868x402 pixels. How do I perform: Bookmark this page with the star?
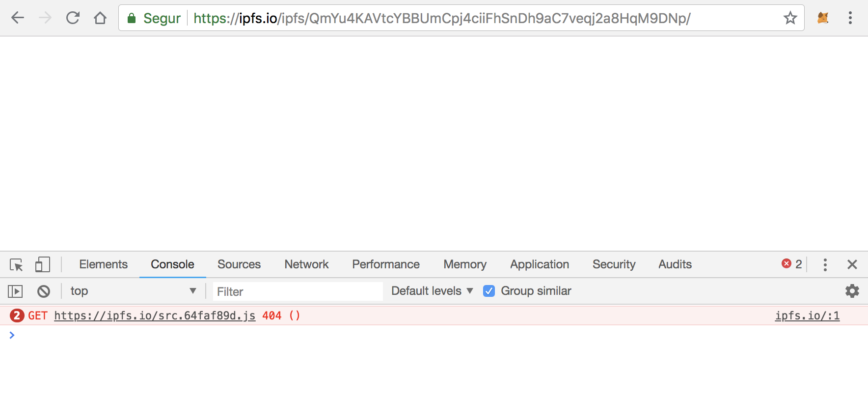click(790, 18)
